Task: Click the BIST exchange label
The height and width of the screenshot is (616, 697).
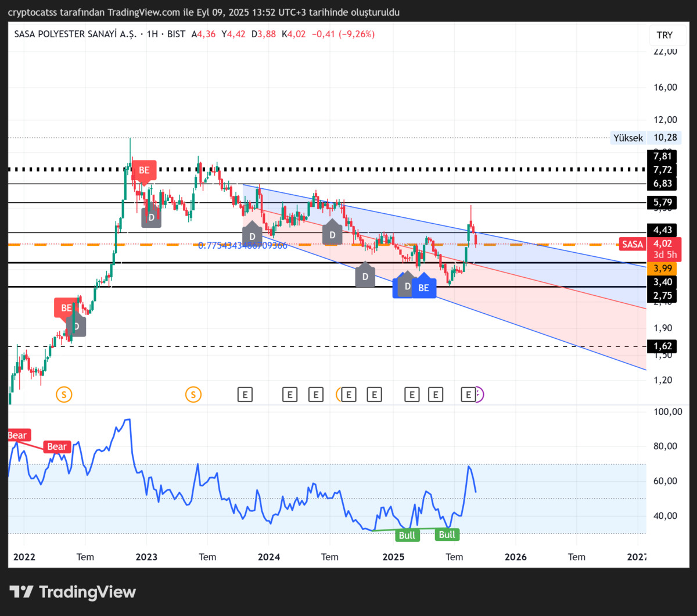Action: 176,34
